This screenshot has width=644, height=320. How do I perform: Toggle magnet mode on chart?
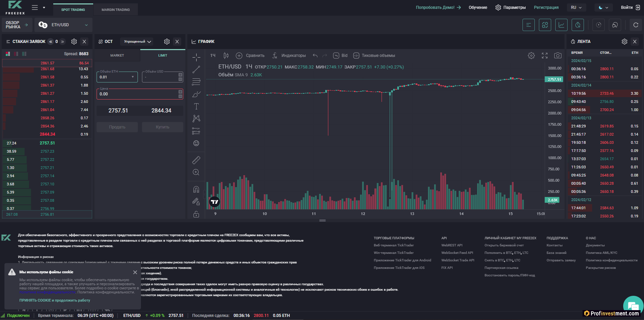click(x=196, y=189)
